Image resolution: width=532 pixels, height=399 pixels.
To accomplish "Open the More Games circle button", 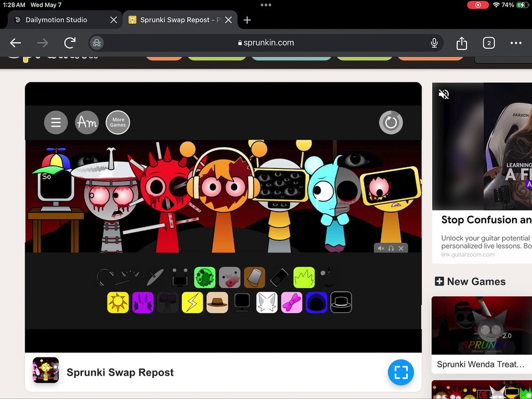I will (x=117, y=122).
